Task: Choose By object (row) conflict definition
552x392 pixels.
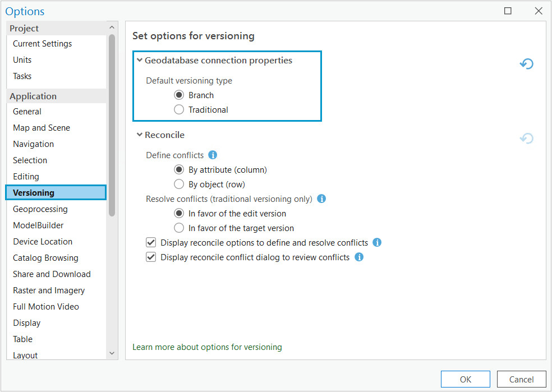Action: [x=179, y=184]
